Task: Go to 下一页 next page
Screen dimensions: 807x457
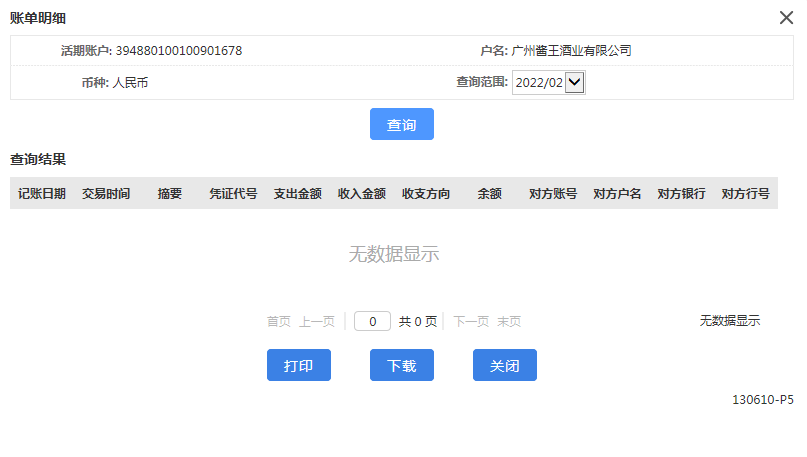Action: pyautogui.click(x=471, y=322)
